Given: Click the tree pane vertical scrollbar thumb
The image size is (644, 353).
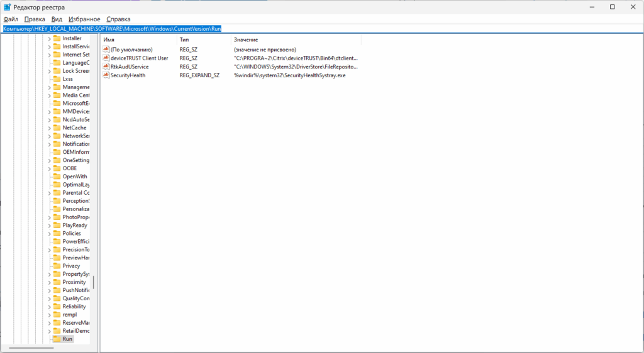Looking at the screenshot, I should click(x=93, y=282).
